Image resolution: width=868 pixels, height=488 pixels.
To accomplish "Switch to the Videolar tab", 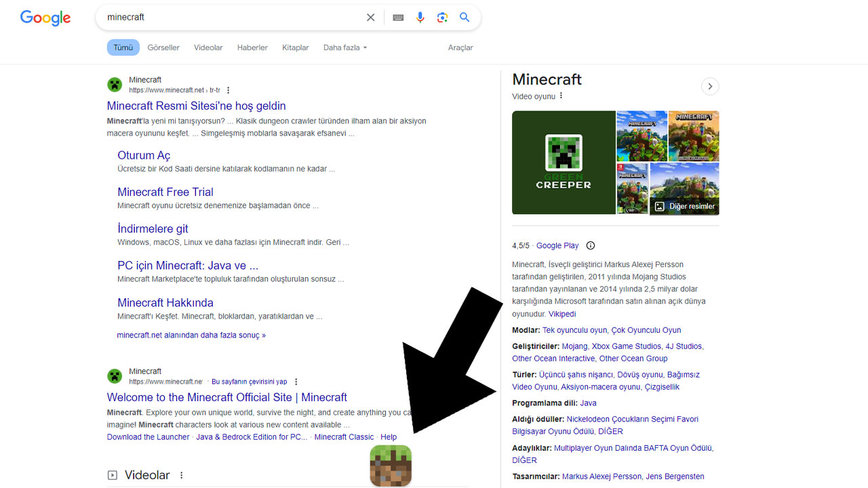I will (x=208, y=47).
